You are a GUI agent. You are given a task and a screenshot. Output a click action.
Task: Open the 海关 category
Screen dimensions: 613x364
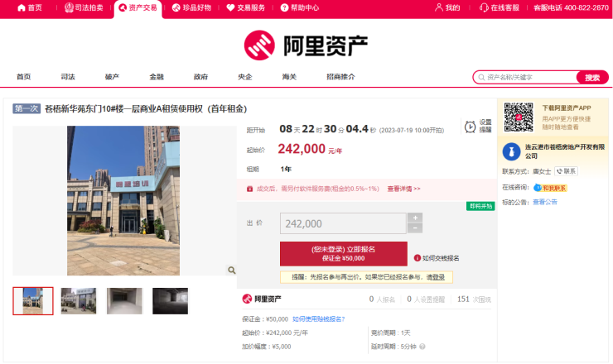[289, 77]
